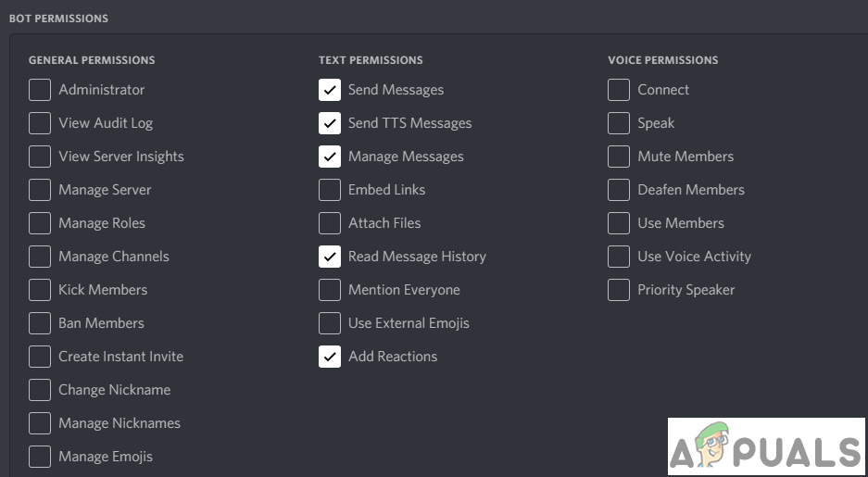Uncheck Manage Messages permission
This screenshot has height=477, width=868.
point(330,157)
